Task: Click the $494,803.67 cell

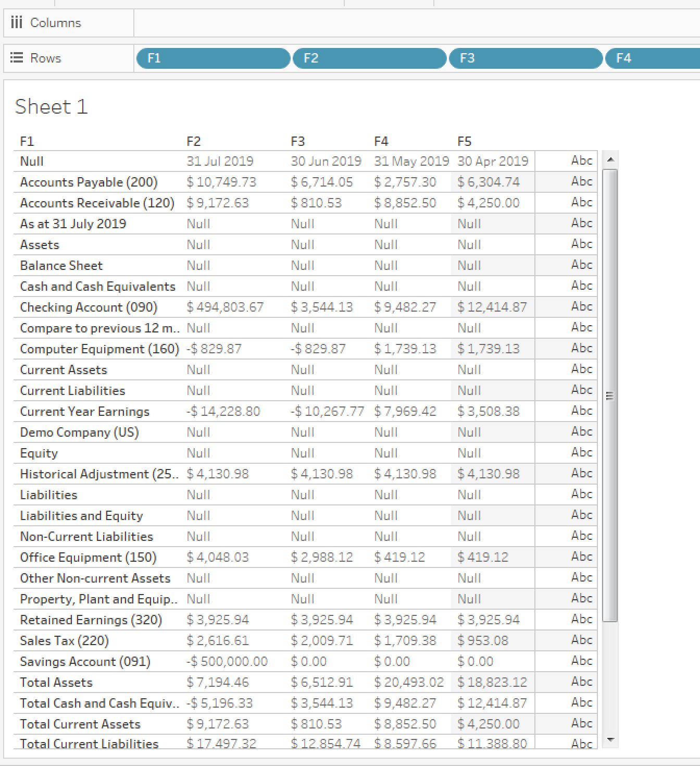Action: pos(225,307)
